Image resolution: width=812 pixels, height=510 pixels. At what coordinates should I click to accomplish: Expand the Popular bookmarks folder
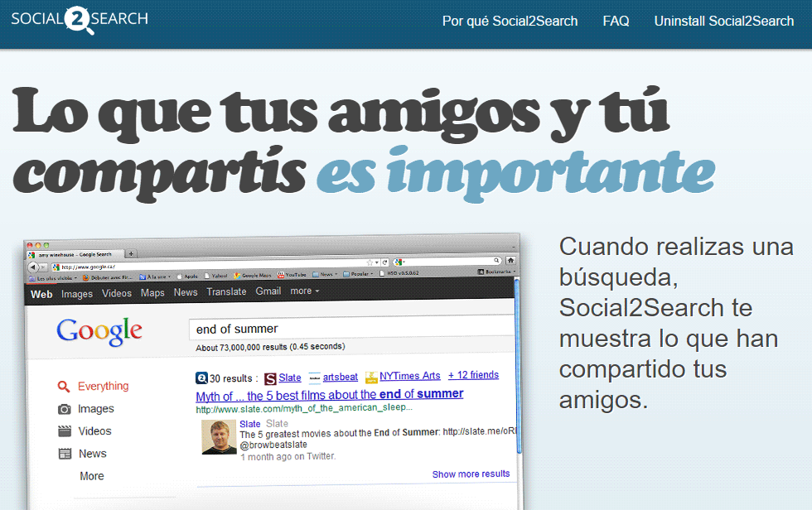(x=358, y=274)
